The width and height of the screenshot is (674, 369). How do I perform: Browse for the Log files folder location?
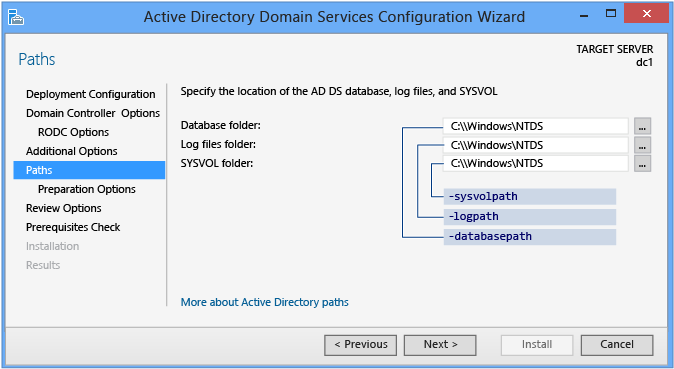(x=642, y=145)
